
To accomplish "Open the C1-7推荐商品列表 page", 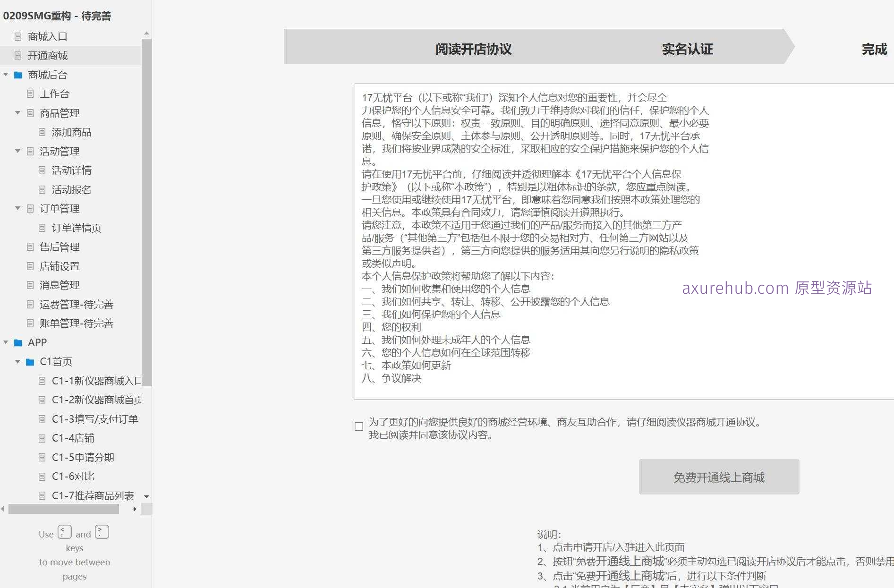I will pos(93,495).
